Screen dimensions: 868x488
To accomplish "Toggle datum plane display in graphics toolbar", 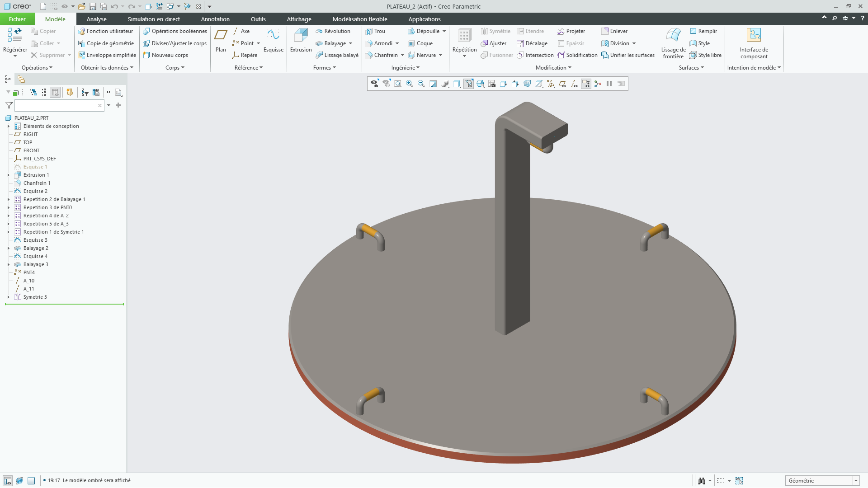I will (x=562, y=84).
